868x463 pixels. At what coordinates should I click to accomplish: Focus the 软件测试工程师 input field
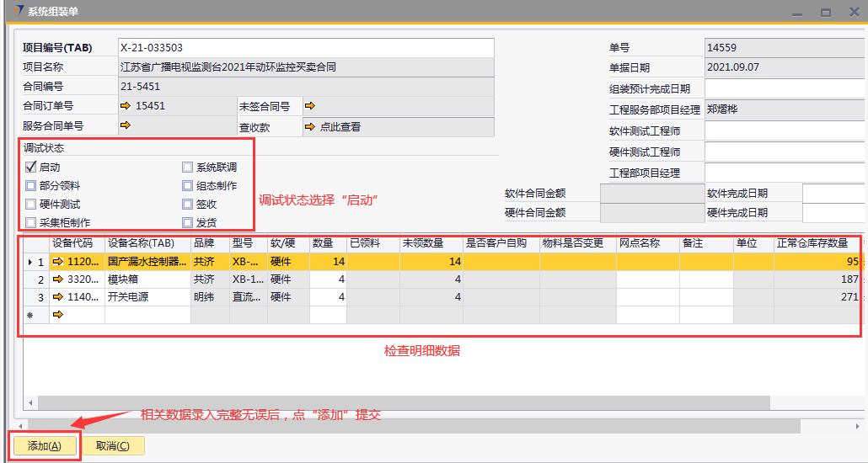[784, 130]
